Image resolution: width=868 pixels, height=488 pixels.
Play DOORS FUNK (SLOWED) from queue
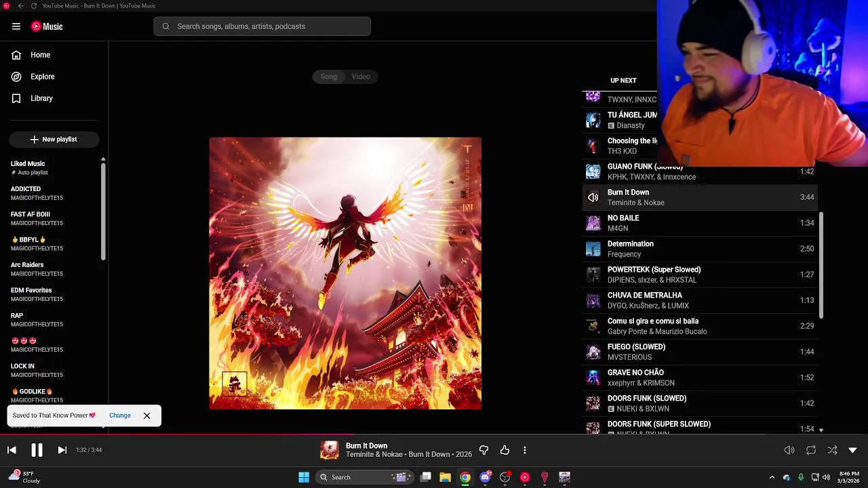coord(700,403)
